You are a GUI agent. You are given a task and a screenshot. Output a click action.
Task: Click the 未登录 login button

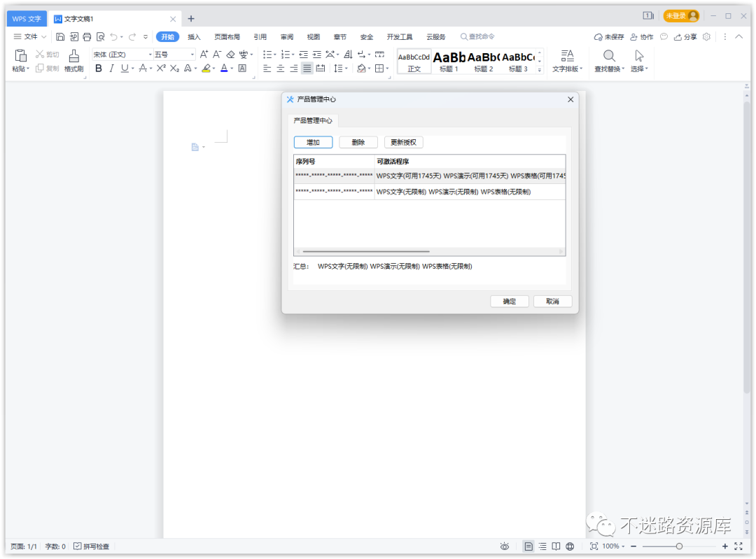coord(681,16)
